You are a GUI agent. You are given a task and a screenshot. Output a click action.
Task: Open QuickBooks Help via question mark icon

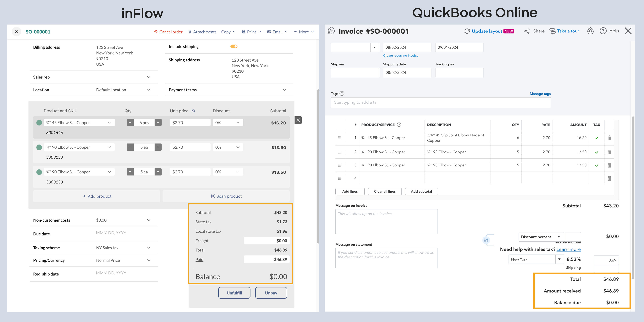(603, 31)
